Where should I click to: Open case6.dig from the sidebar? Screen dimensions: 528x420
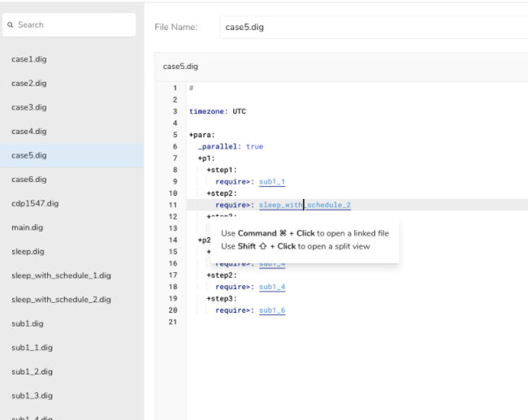[28, 179]
